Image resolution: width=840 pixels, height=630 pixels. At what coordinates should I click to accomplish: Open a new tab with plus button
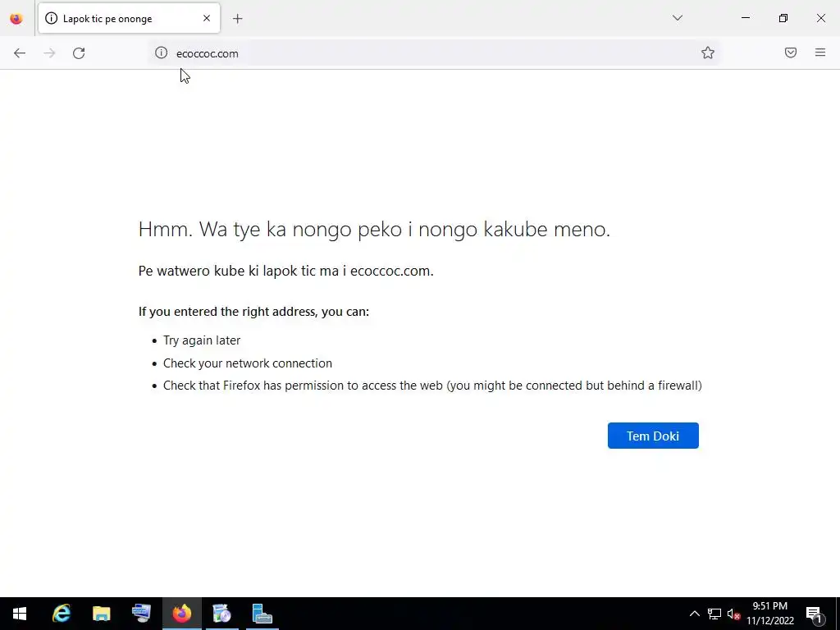click(238, 19)
